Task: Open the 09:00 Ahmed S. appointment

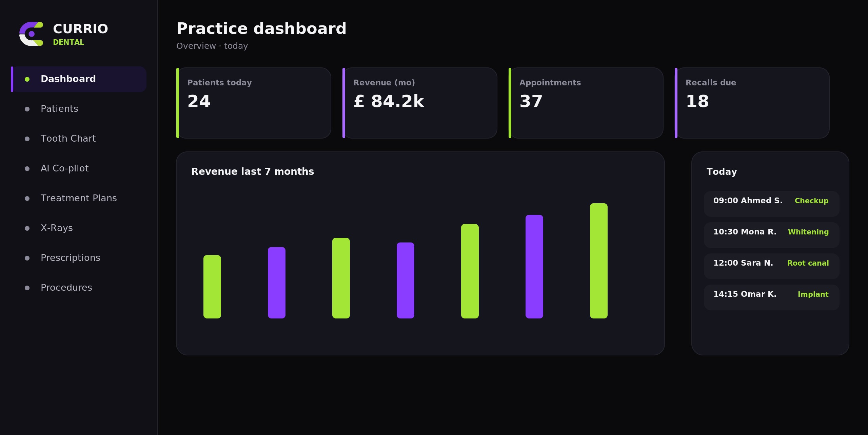Action: pyautogui.click(x=772, y=204)
